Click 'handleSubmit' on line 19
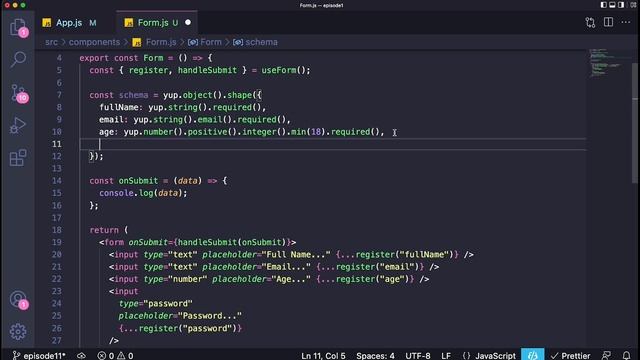Screen dimensions: 640x360 pos(207,242)
